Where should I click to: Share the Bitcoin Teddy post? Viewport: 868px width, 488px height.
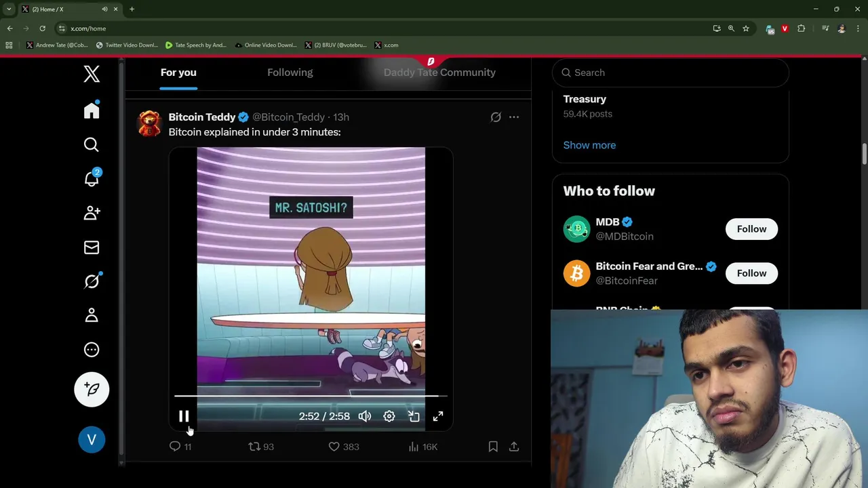pyautogui.click(x=514, y=447)
